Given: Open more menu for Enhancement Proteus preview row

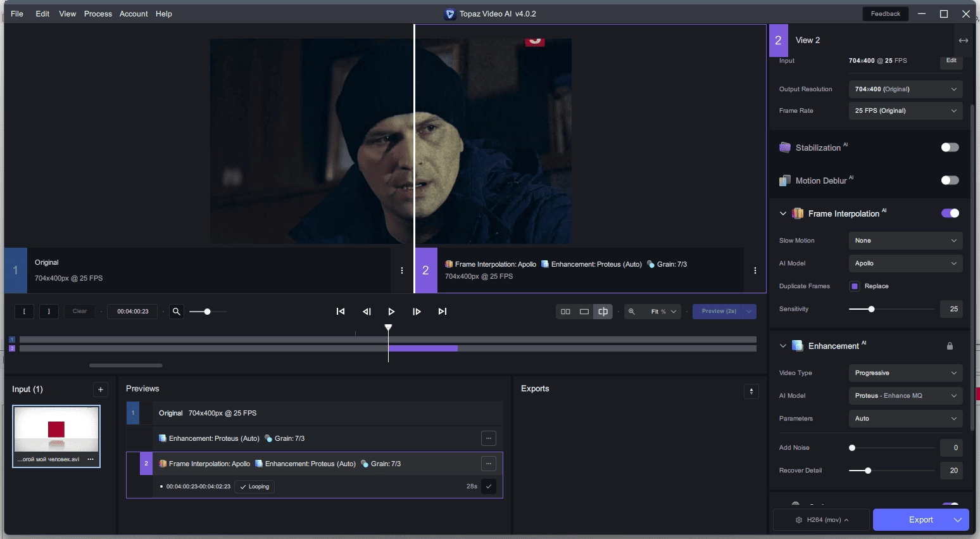Looking at the screenshot, I should tap(489, 438).
